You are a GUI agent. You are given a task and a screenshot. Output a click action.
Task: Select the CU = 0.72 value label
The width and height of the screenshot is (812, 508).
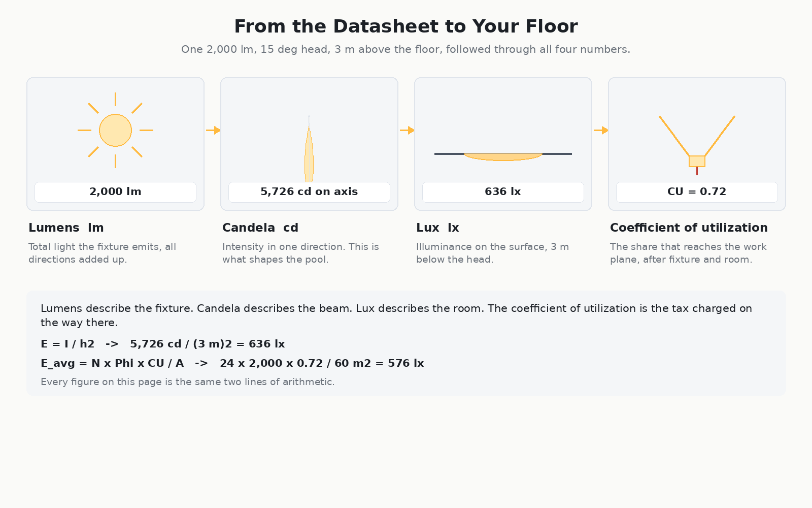pos(697,192)
